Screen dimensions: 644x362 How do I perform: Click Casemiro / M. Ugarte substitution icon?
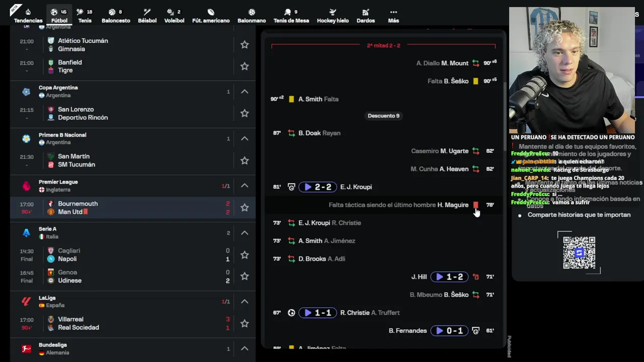[x=476, y=151]
